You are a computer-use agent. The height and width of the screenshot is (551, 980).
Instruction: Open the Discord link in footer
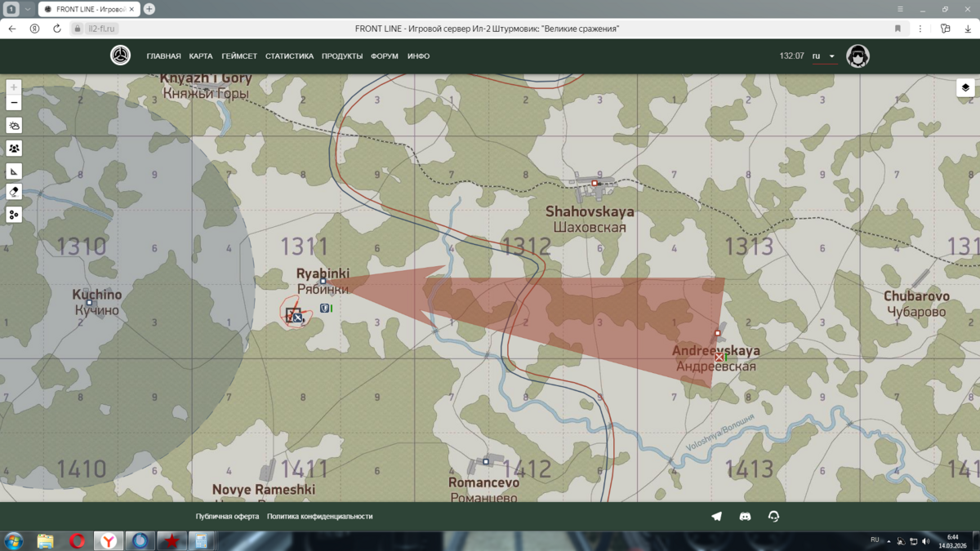tap(745, 516)
